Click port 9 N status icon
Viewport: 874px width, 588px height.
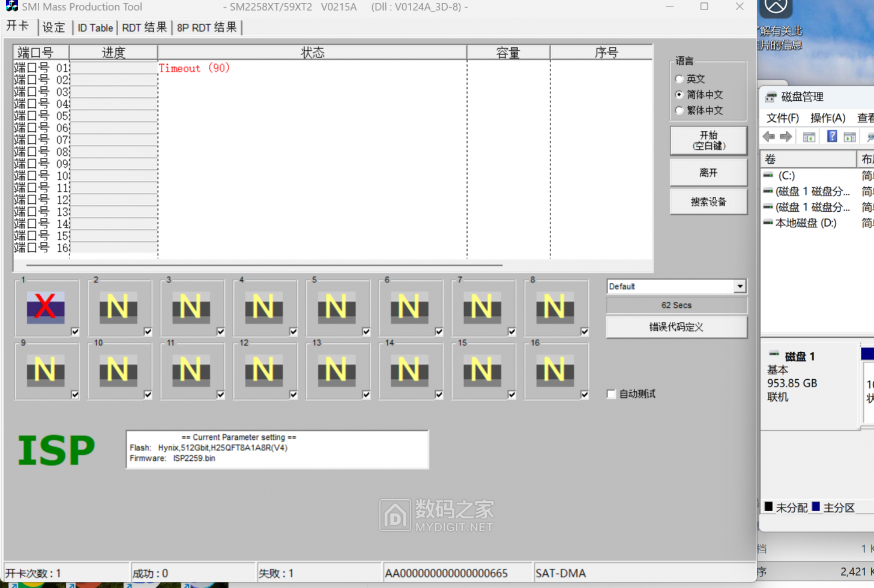click(46, 370)
